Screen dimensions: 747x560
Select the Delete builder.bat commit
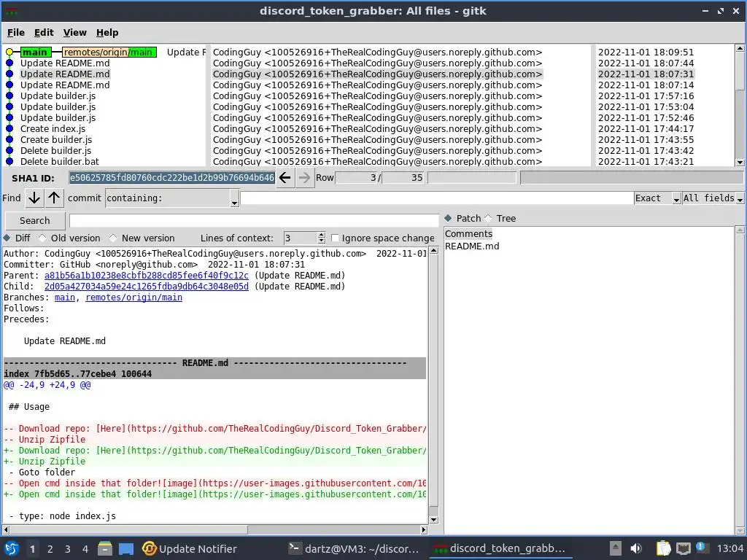[60, 161]
